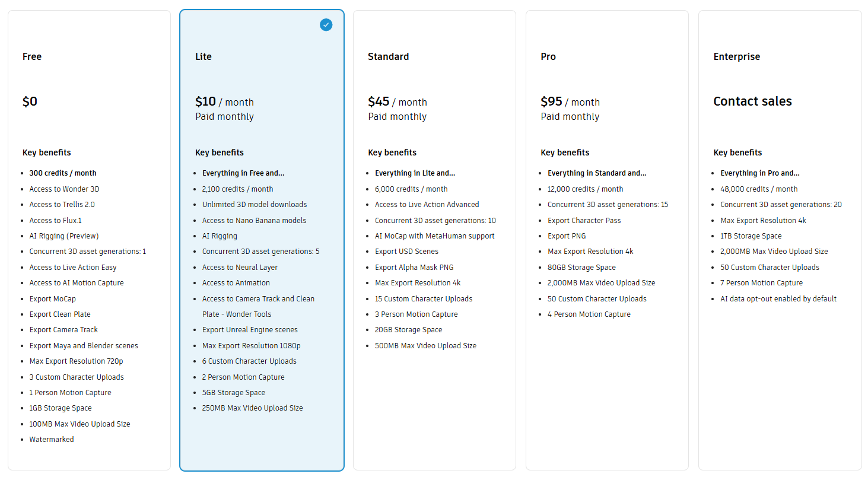
Task: Select the Free plan card
Action: (89, 240)
